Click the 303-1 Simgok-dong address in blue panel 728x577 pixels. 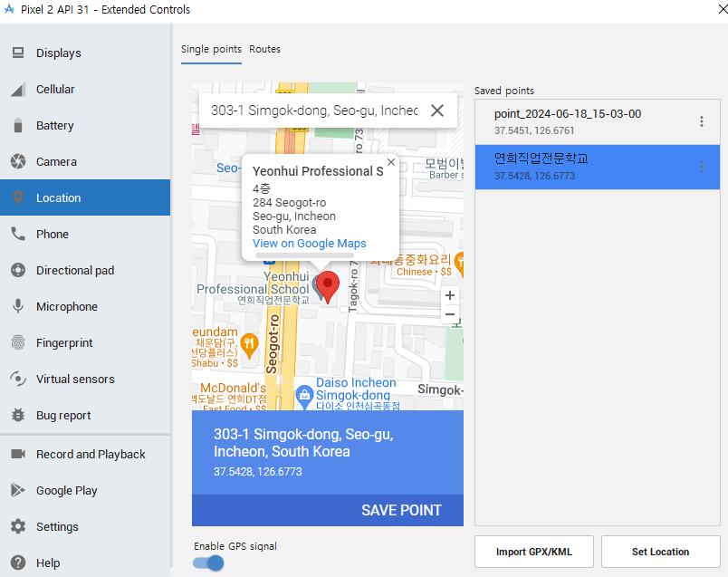(x=303, y=443)
